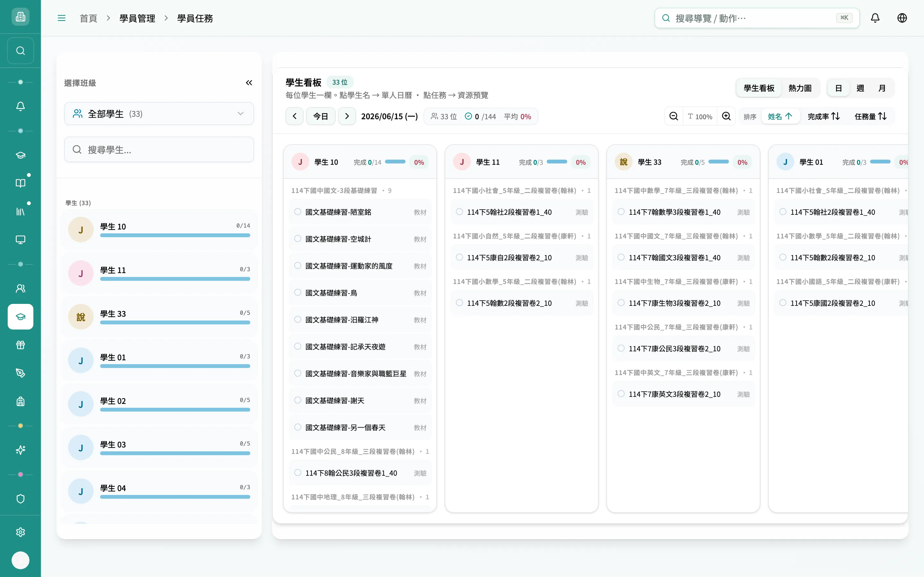Check off 114下5康自2段複習卷2_10 task
This screenshot has width=924, height=577.
tap(459, 257)
